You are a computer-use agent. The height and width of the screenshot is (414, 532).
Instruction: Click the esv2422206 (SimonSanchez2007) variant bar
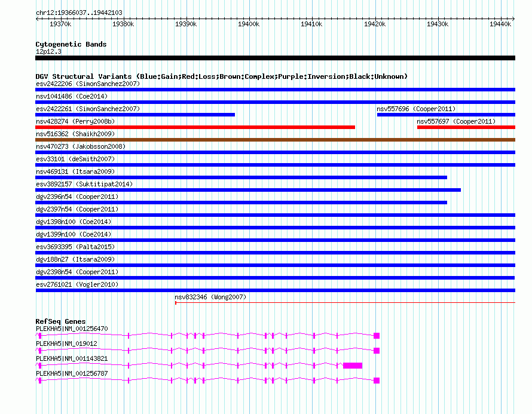point(275,90)
